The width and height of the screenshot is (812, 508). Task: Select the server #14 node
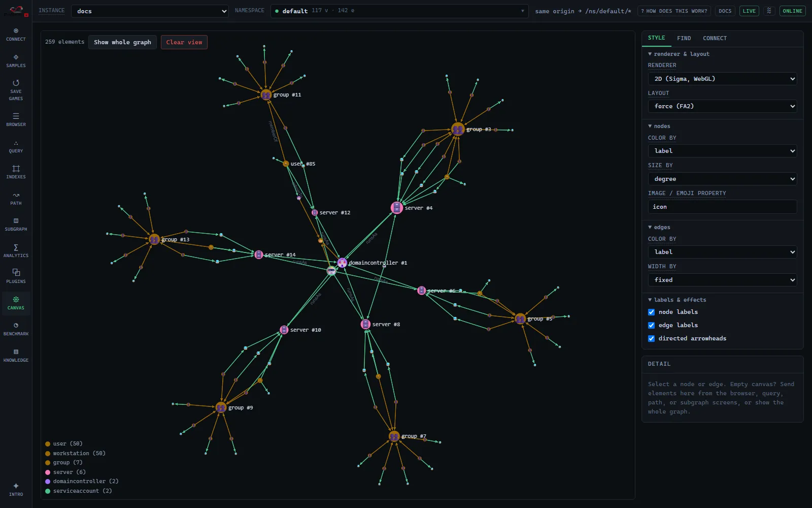pyautogui.click(x=258, y=255)
